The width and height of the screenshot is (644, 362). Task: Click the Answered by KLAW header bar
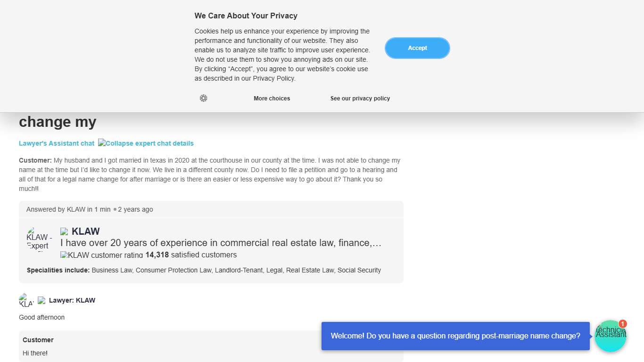211,209
